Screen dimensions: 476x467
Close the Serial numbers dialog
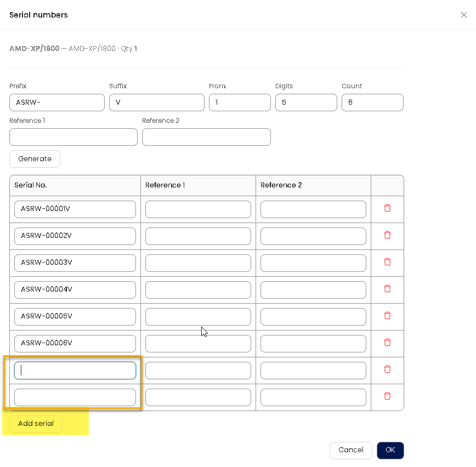463,15
